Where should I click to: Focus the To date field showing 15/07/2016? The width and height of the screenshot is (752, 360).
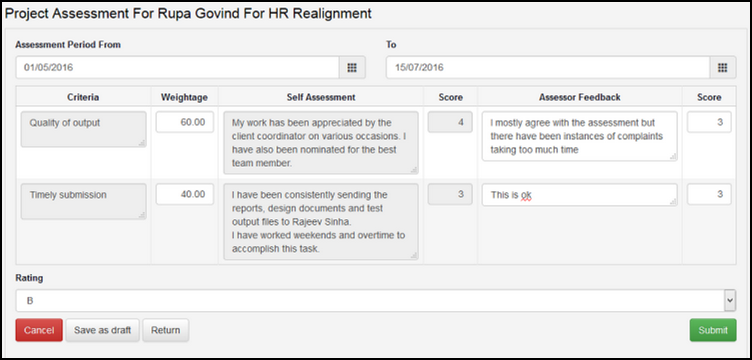click(548, 68)
